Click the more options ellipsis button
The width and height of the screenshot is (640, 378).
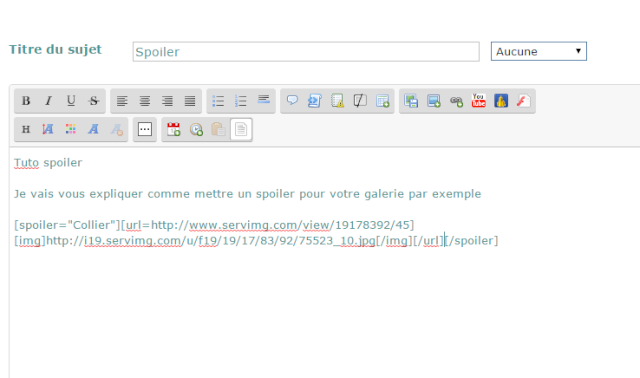coord(145,129)
